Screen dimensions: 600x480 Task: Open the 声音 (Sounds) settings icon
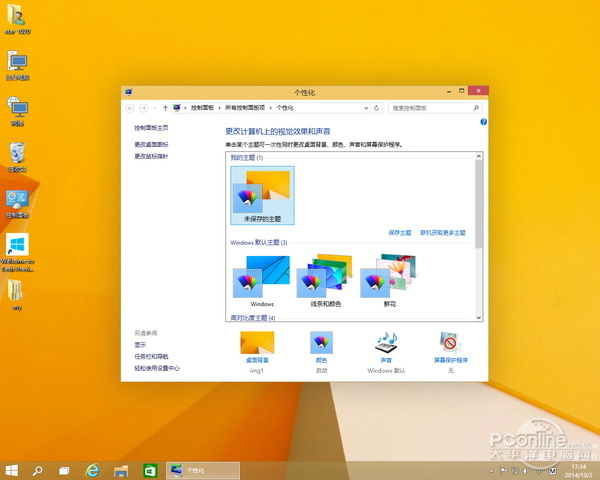(385, 343)
